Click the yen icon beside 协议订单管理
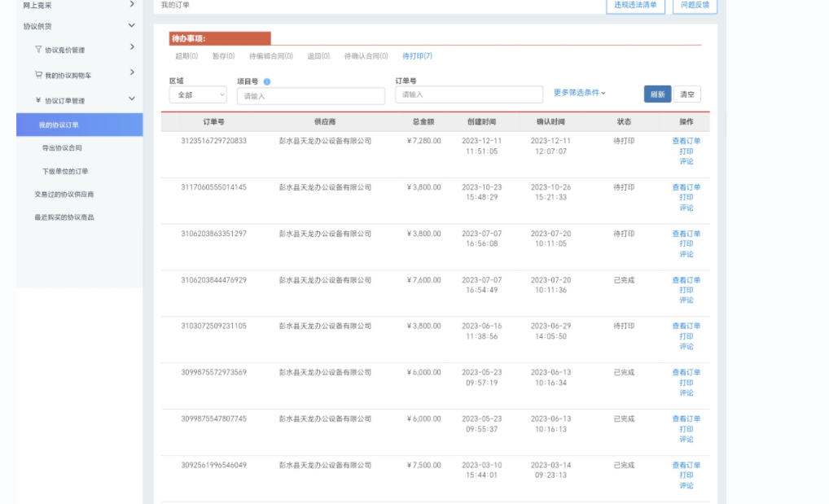 tap(38, 100)
